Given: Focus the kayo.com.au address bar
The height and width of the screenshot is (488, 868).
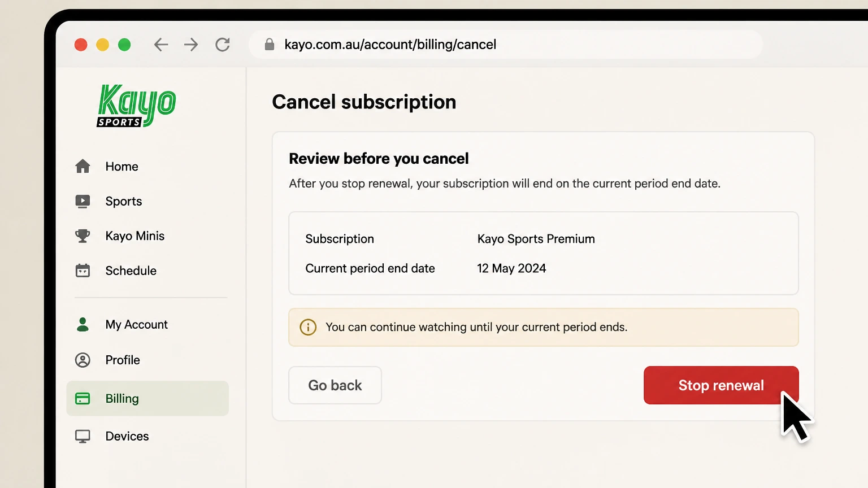Looking at the screenshot, I should click(506, 45).
